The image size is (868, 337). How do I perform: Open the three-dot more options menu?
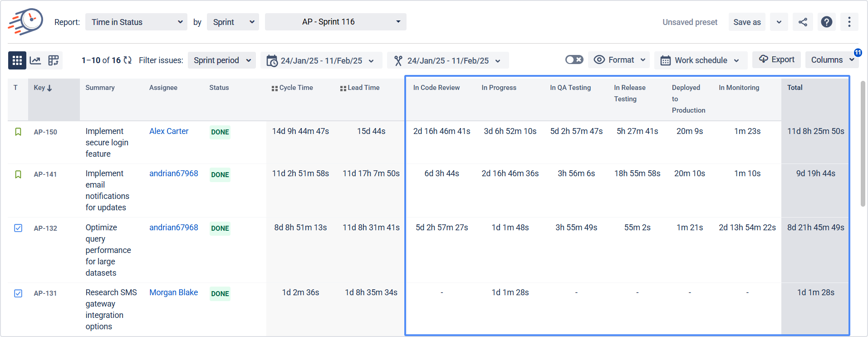click(x=849, y=22)
